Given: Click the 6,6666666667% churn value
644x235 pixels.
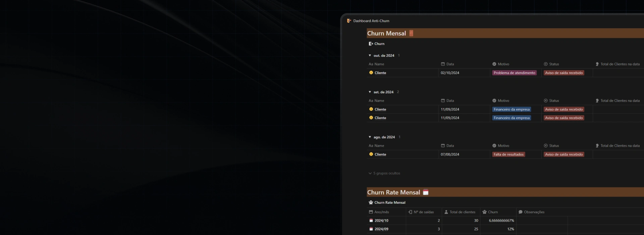Looking at the screenshot, I should pos(501,221).
